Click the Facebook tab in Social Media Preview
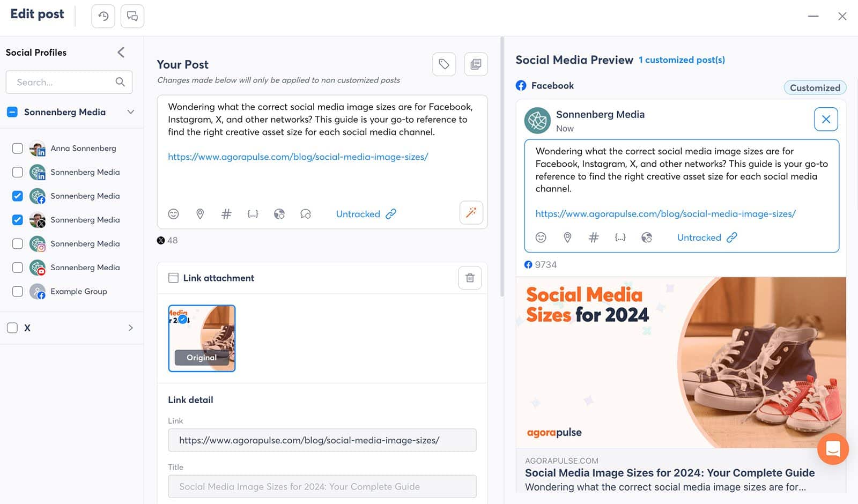Screen dimensions: 858x504 [545, 85]
